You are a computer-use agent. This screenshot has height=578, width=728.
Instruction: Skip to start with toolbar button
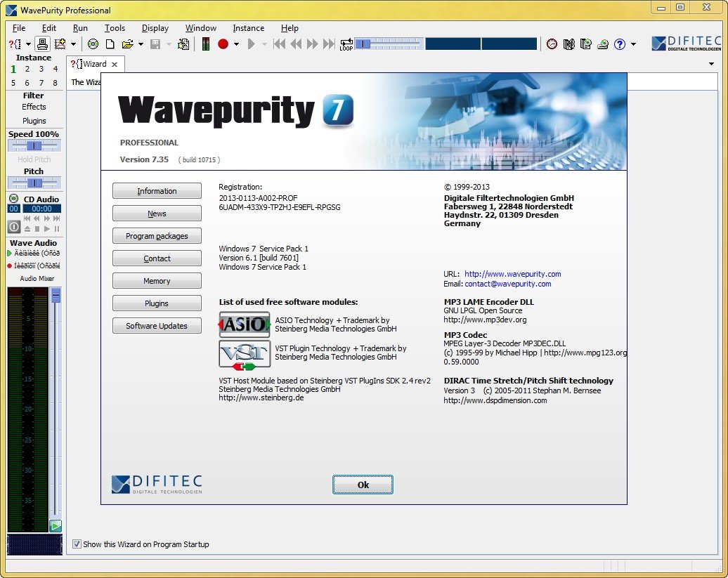(280, 44)
